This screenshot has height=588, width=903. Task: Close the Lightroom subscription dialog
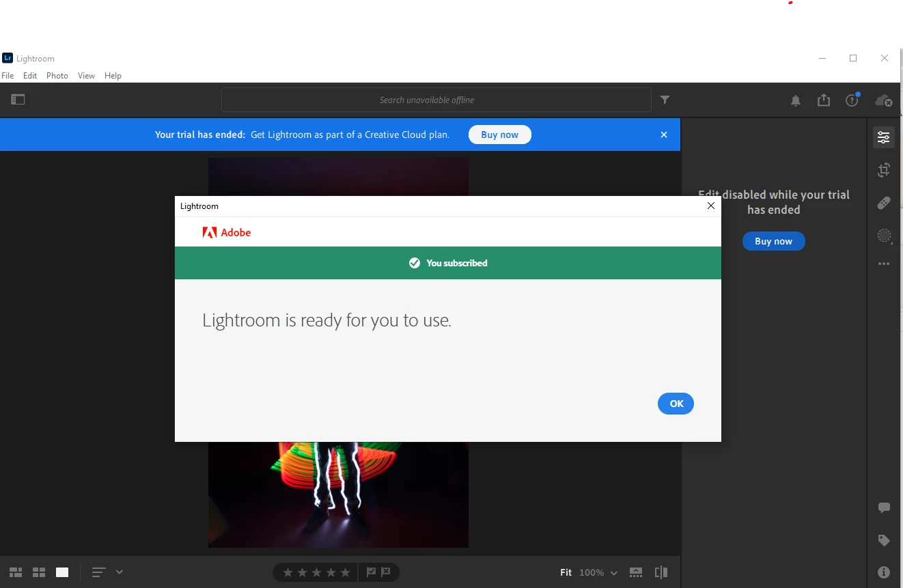tap(711, 206)
